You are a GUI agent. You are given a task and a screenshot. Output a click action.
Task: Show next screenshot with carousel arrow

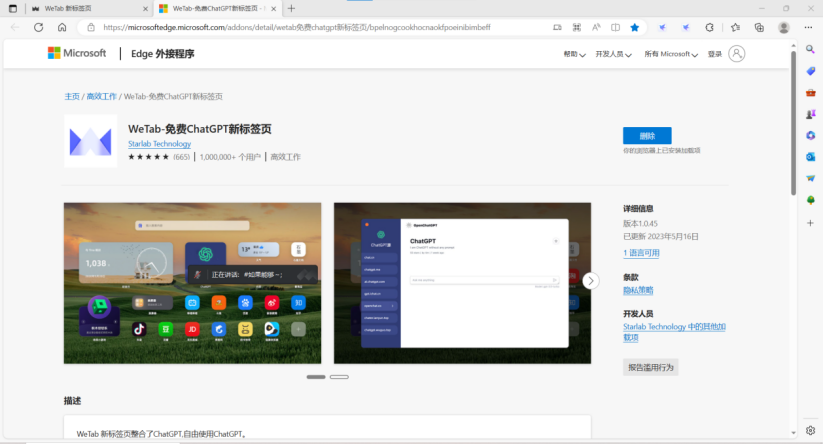coord(591,281)
